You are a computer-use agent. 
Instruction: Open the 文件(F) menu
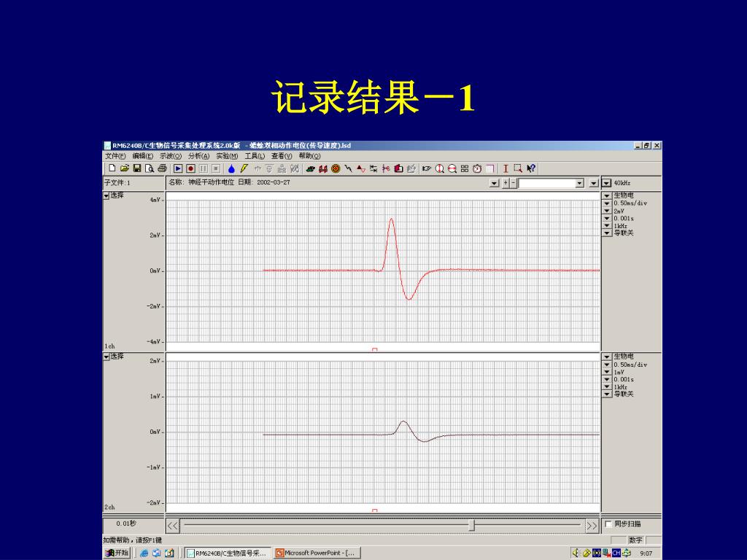115,156
